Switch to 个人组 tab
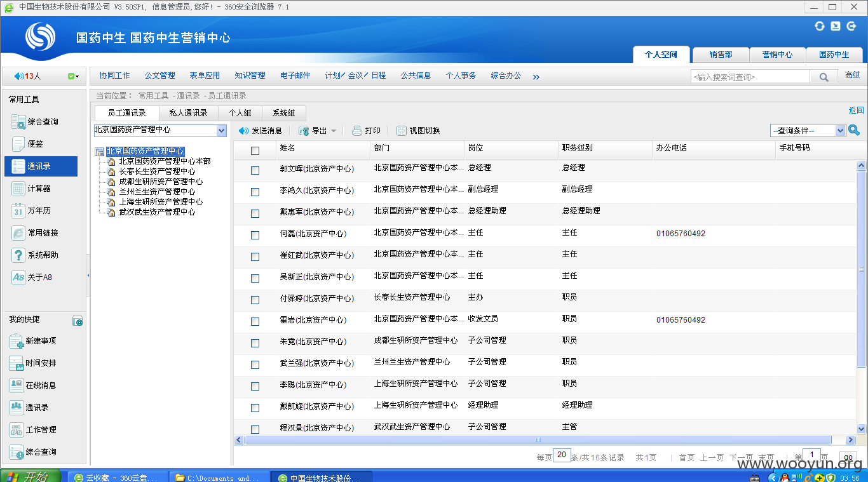Viewport: 868px width, 482px height. coord(240,113)
